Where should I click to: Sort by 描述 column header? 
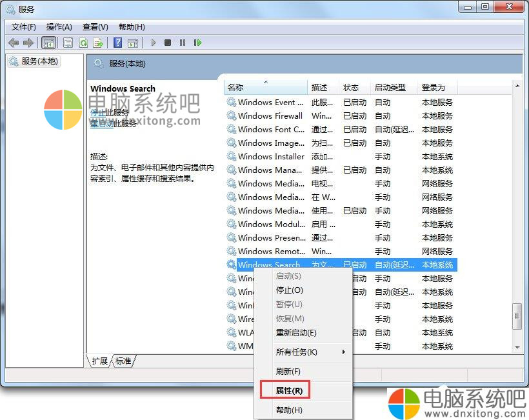(x=323, y=87)
